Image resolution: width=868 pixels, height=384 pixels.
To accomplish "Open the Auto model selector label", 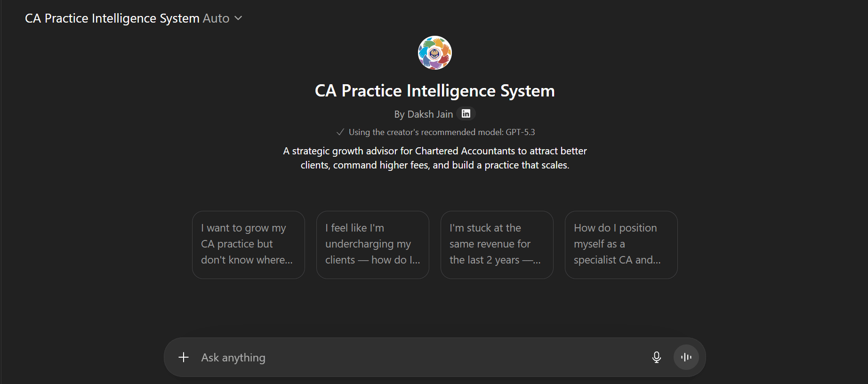I will 216,18.
